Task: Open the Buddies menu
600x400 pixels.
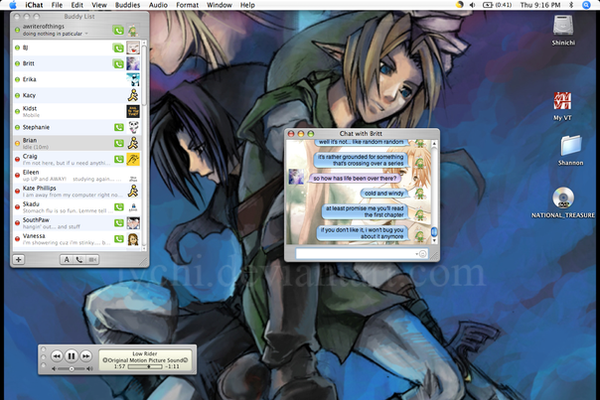Action: click(x=128, y=5)
